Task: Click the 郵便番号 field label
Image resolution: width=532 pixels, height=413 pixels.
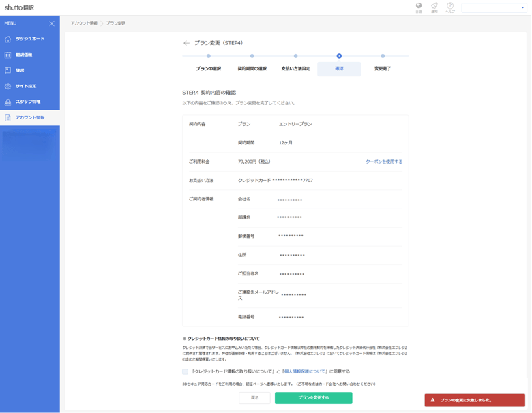Action: 246,236
